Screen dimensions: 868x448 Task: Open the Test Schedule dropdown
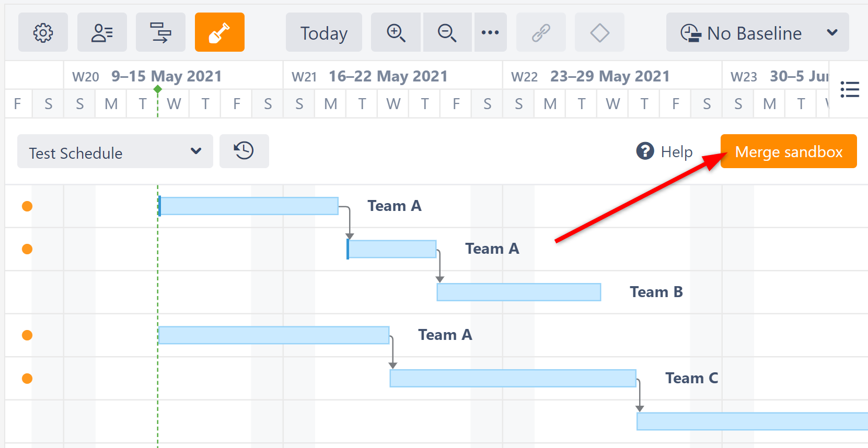[x=114, y=152]
